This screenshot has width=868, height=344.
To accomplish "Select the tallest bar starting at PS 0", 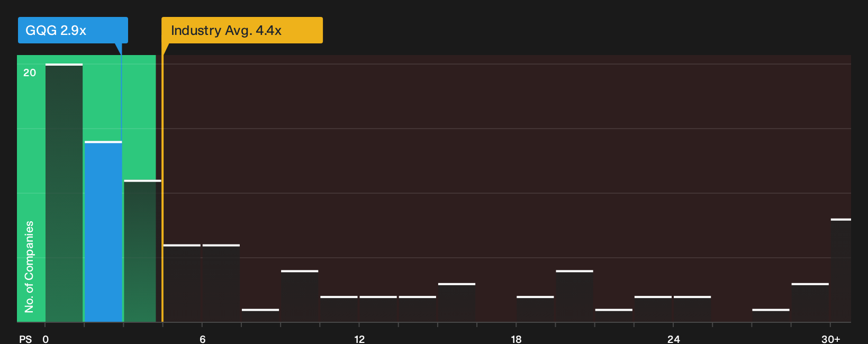I will [x=64, y=193].
